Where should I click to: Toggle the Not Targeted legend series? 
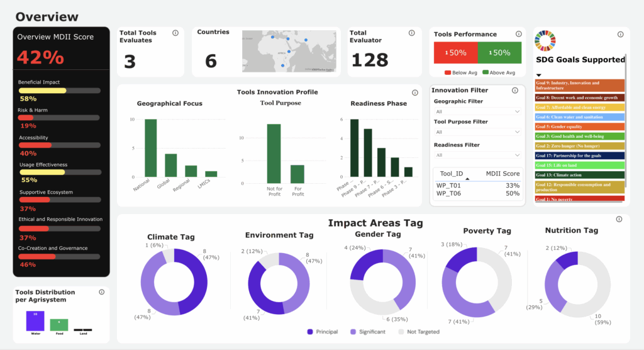tap(419, 332)
